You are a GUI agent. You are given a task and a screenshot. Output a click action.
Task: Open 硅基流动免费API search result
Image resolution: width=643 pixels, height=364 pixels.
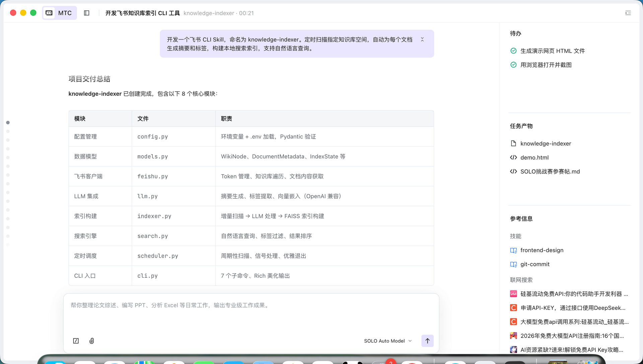click(574, 294)
